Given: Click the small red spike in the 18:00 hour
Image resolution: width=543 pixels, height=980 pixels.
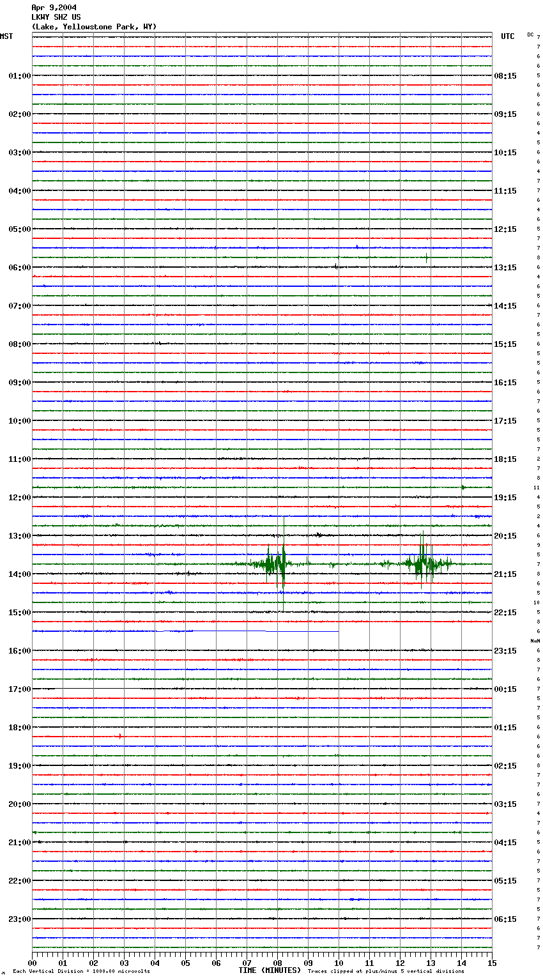Looking at the screenshot, I should (120, 736).
